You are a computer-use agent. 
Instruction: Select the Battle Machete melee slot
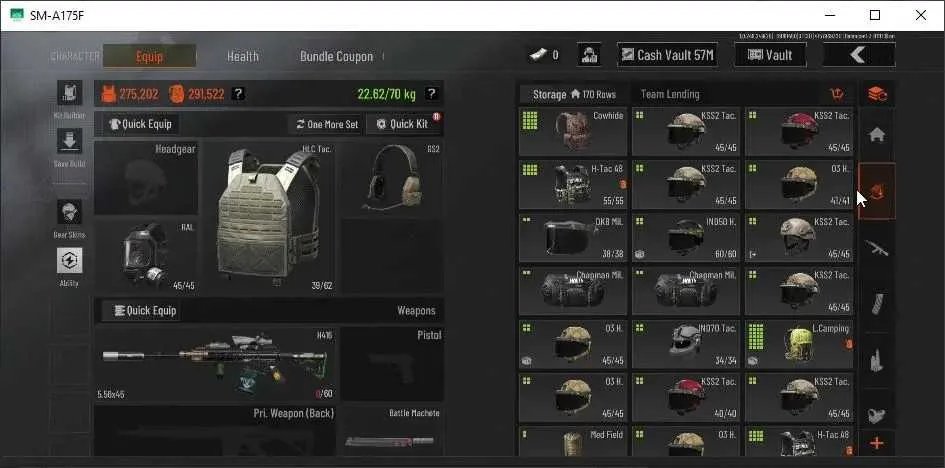pos(392,431)
